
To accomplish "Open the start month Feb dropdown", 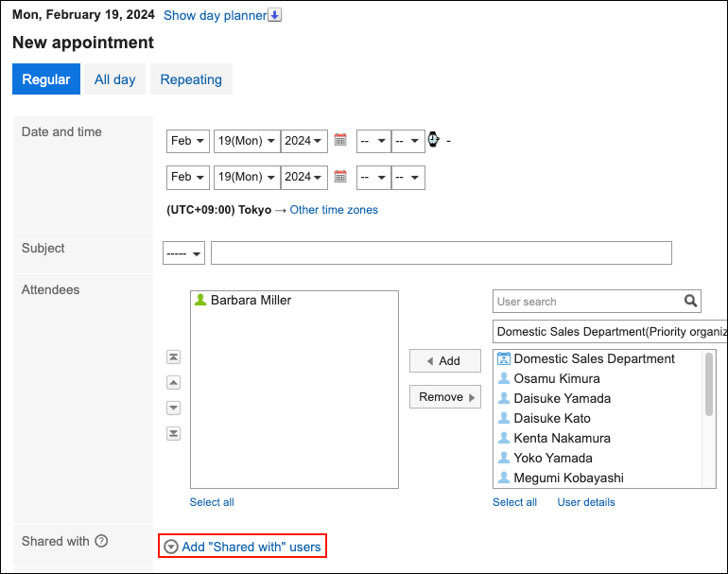I will coord(188,141).
